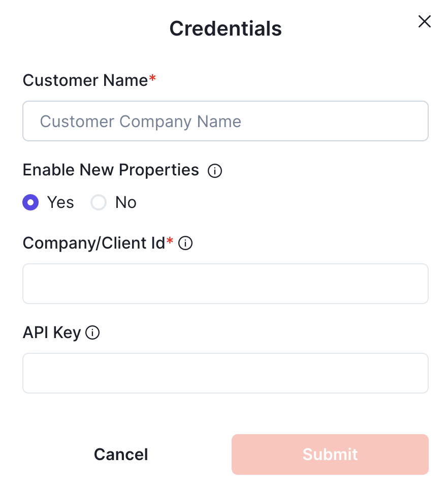This screenshot has height=486, width=448.
Task: Click red asterisk next to Customer Name
Action: (152, 79)
